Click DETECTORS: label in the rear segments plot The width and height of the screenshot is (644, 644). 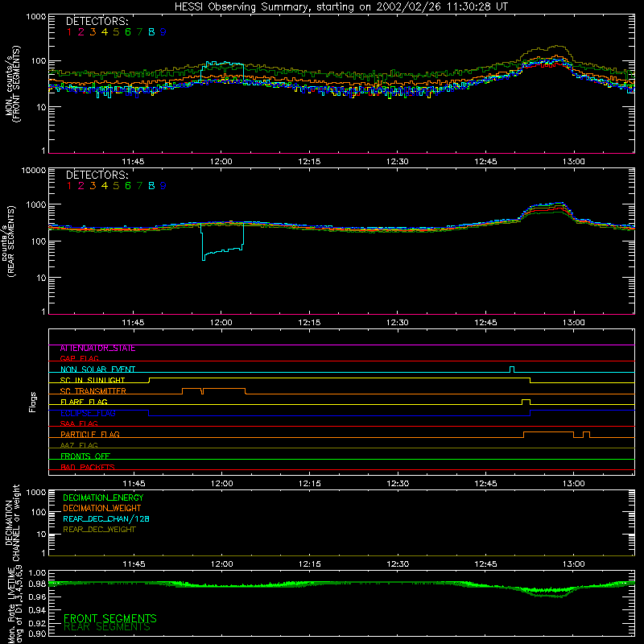[x=97, y=175]
